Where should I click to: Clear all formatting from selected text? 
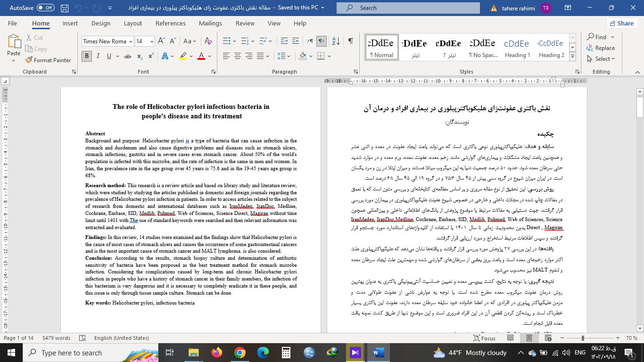(x=208, y=41)
